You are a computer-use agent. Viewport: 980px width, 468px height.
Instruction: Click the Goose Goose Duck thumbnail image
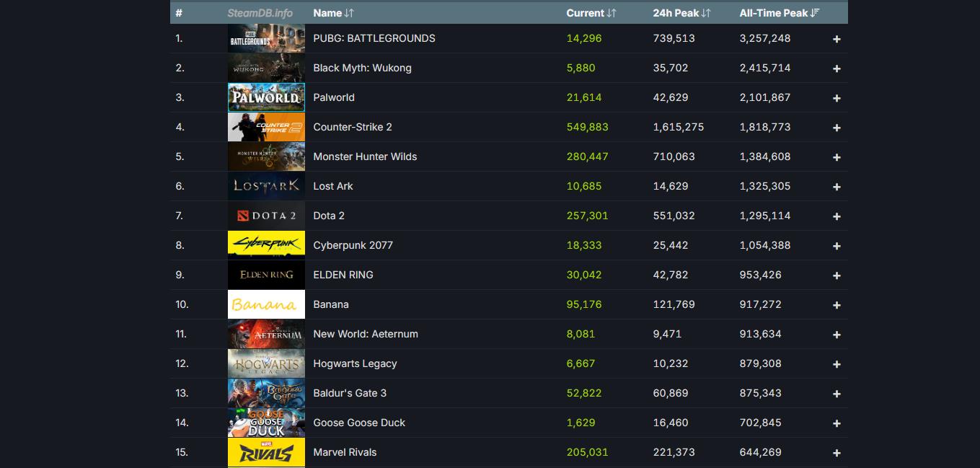(x=266, y=423)
